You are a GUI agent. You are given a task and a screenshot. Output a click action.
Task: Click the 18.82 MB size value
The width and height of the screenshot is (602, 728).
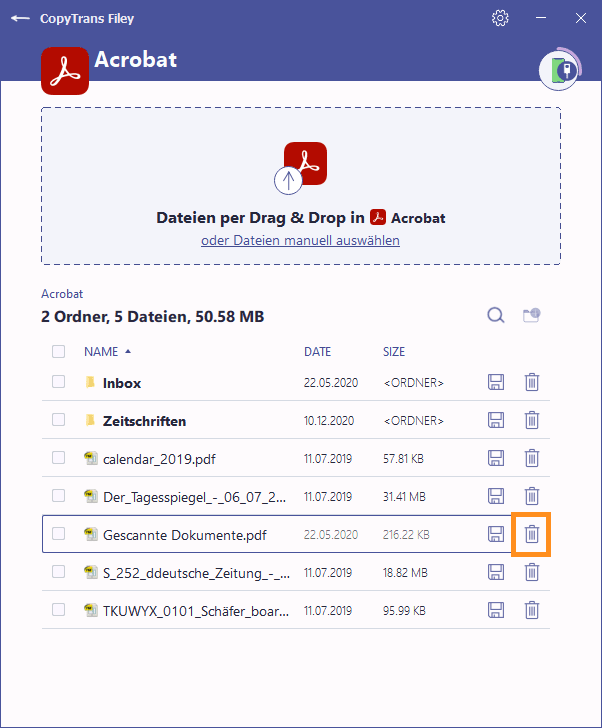coord(405,573)
